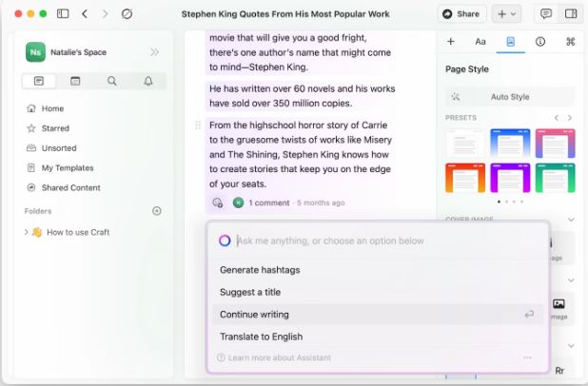This screenshot has width=588, height=386.
Task: Select the documents tab in the sidebar
Action: 39,81
